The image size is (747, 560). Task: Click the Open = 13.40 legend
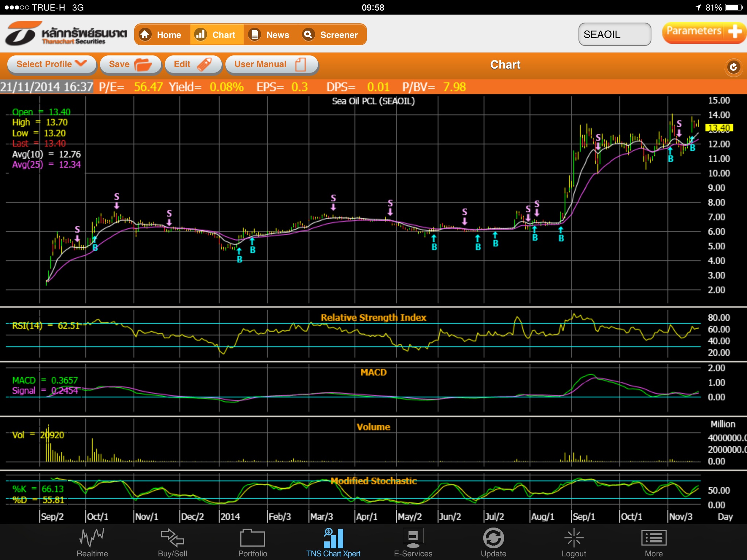[x=41, y=112]
